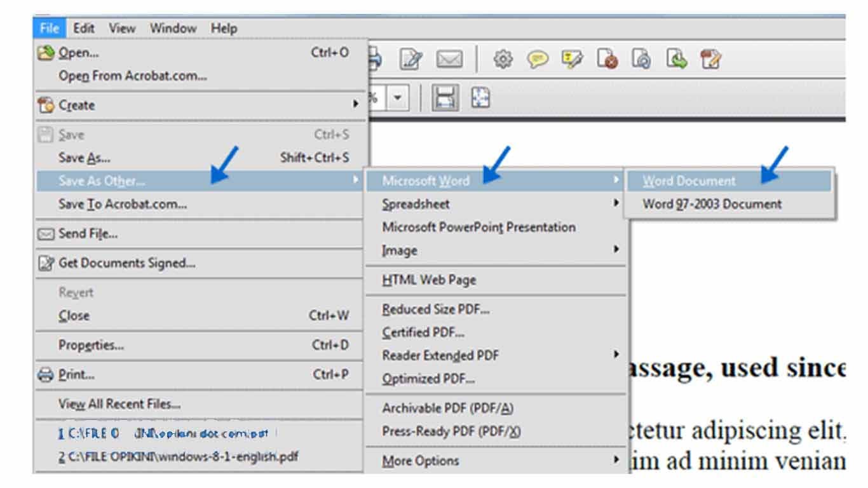The width and height of the screenshot is (868, 488).
Task: Choose Print... from File menu
Action: tap(201, 375)
